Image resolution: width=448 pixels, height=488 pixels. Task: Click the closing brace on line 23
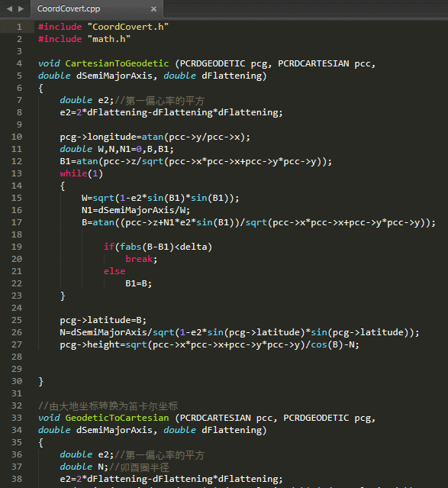click(63, 296)
